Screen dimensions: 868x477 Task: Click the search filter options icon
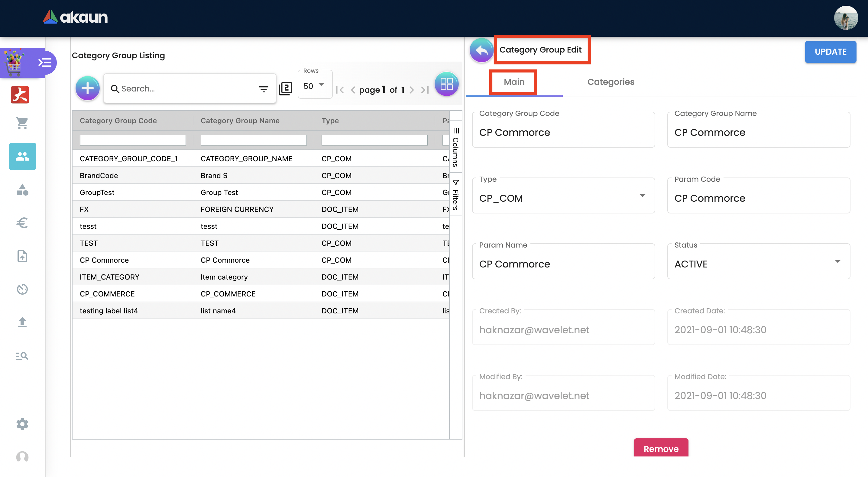pos(263,89)
